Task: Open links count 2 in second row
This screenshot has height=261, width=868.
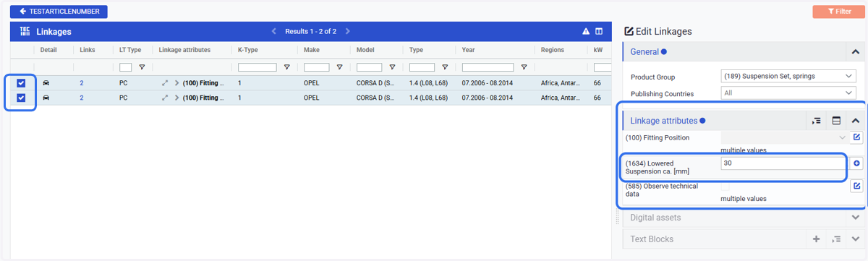Action: tap(81, 98)
